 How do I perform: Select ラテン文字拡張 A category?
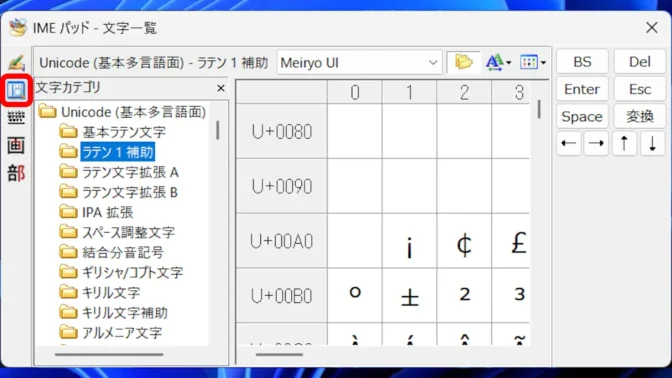coord(119,172)
